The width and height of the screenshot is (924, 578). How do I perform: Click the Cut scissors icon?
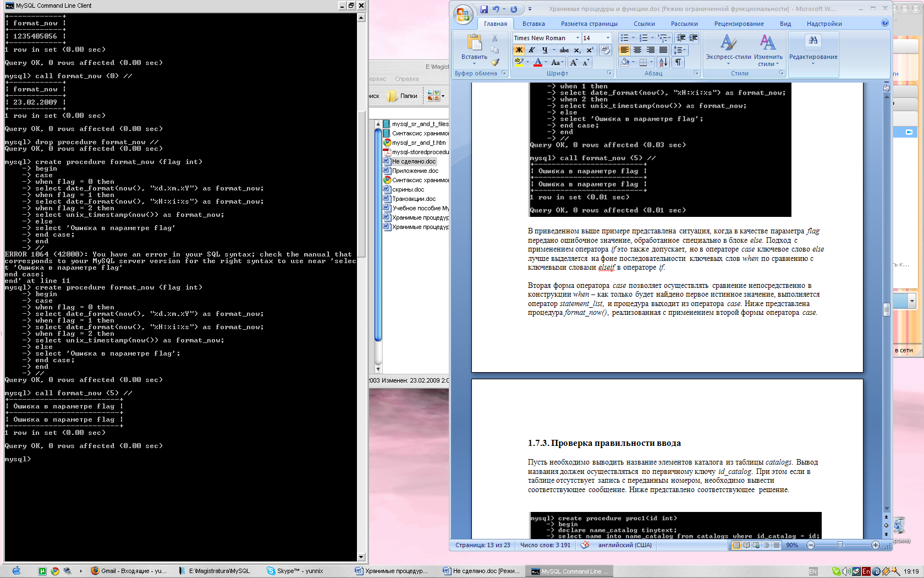(495, 38)
